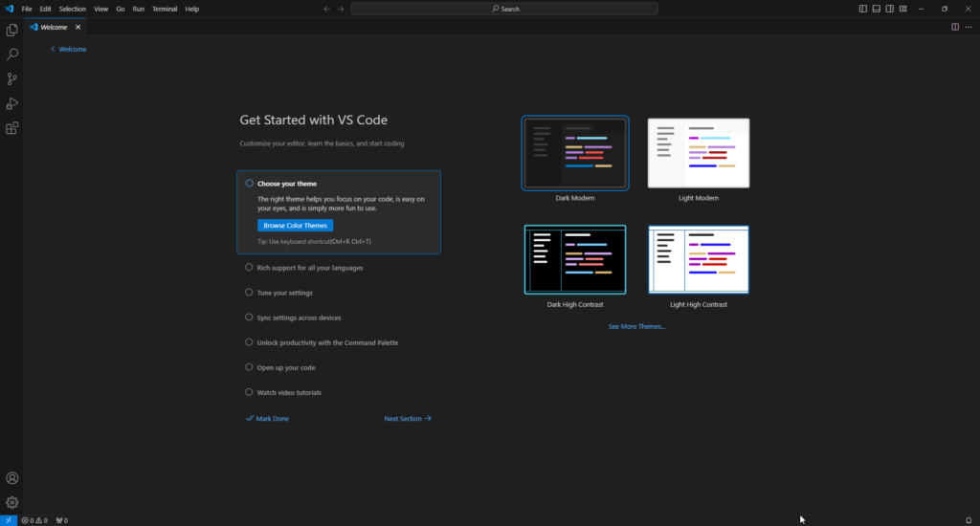980x526 pixels.
Task: Close the Welcome tab
Action: click(78, 27)
